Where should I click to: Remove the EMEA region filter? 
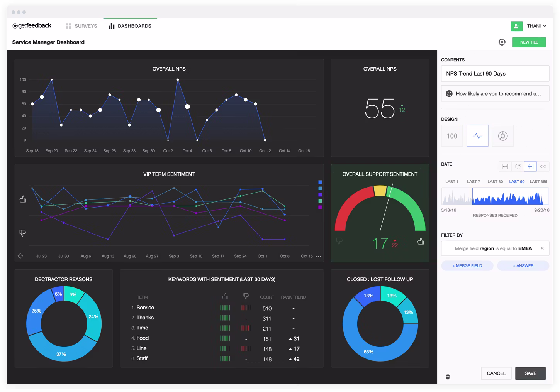542,248
